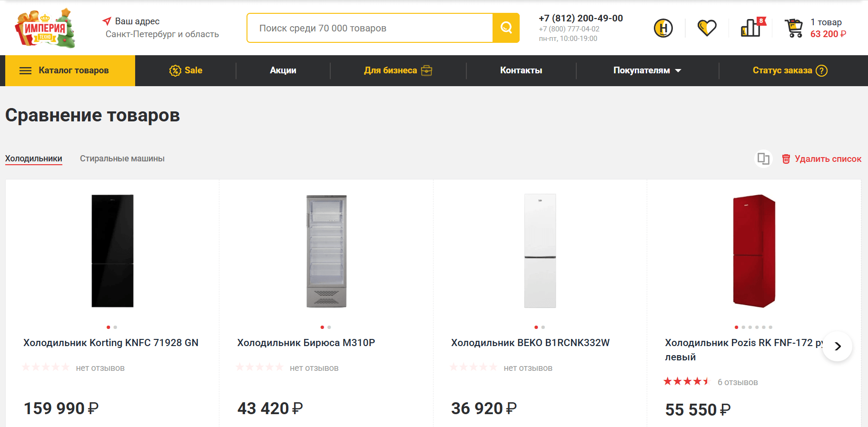Image resolution: width=868 pixels, height=427 pixels.
Task: Show second image dot for Korting fridge
Action: coord(115,327)
